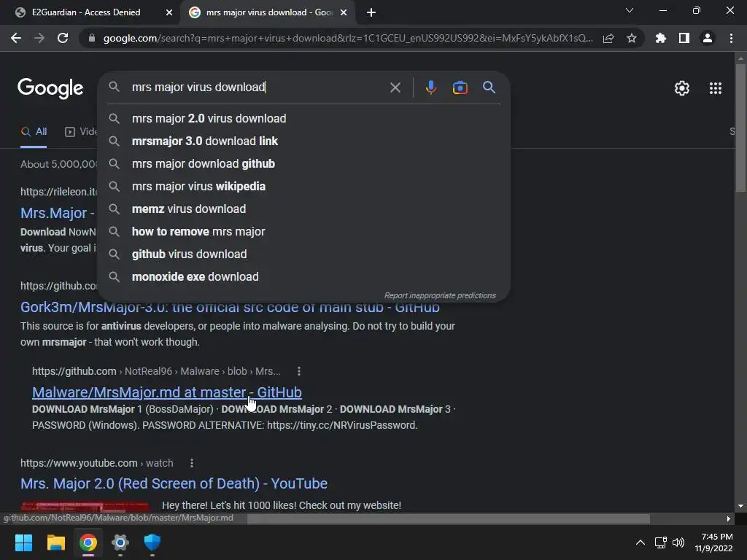The height and width of the screenshot is (560, 747).
Task: Open the Chrome profile avatar
Action: click(708, 38)
